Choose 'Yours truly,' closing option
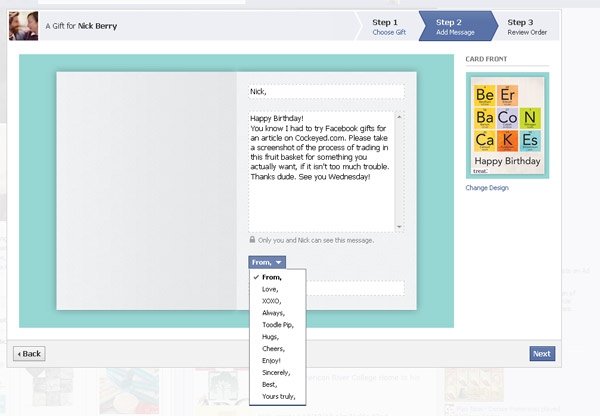Viewport: 600px width, 416px height. tap(277, 396)
